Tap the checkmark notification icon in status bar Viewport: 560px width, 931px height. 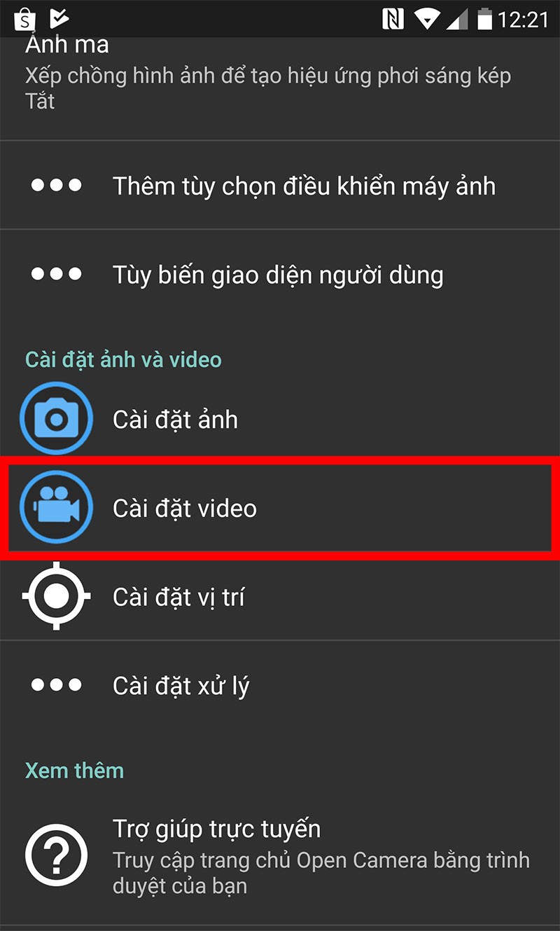pos(59,19)
